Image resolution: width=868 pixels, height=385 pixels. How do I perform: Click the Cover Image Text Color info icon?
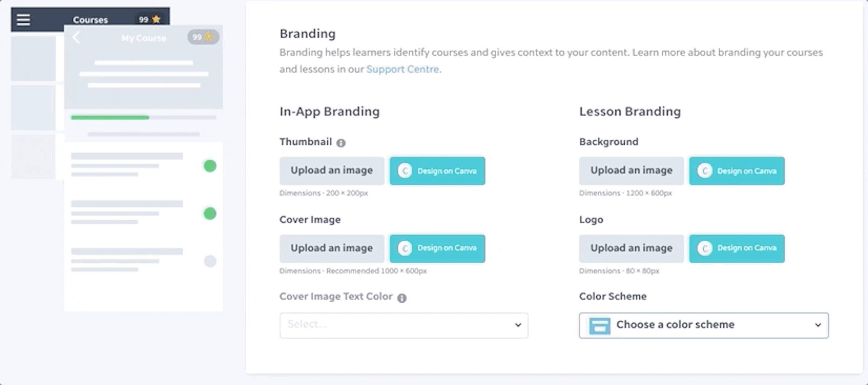(402, 298)
